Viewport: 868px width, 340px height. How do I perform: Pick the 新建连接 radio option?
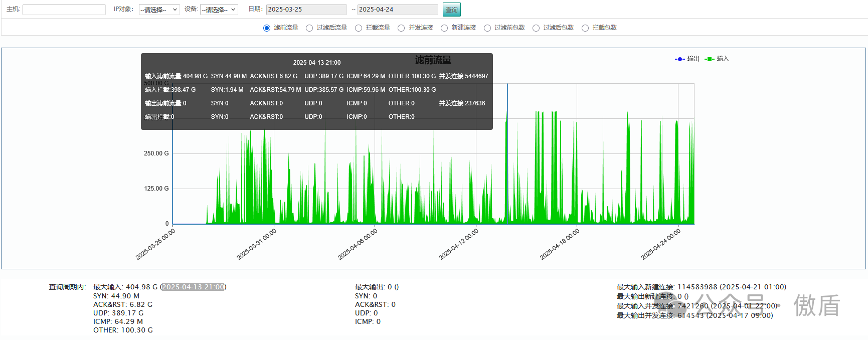(x=444, y=28)
